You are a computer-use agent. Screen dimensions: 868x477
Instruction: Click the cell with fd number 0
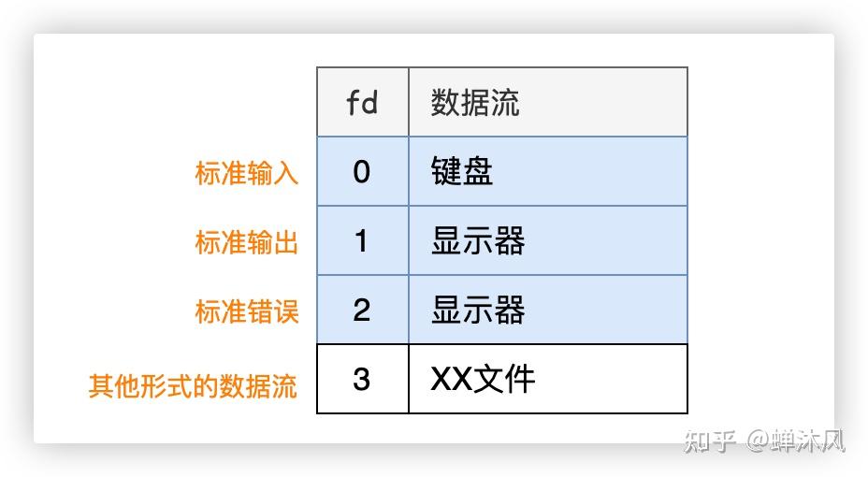[x=362, y=172]
